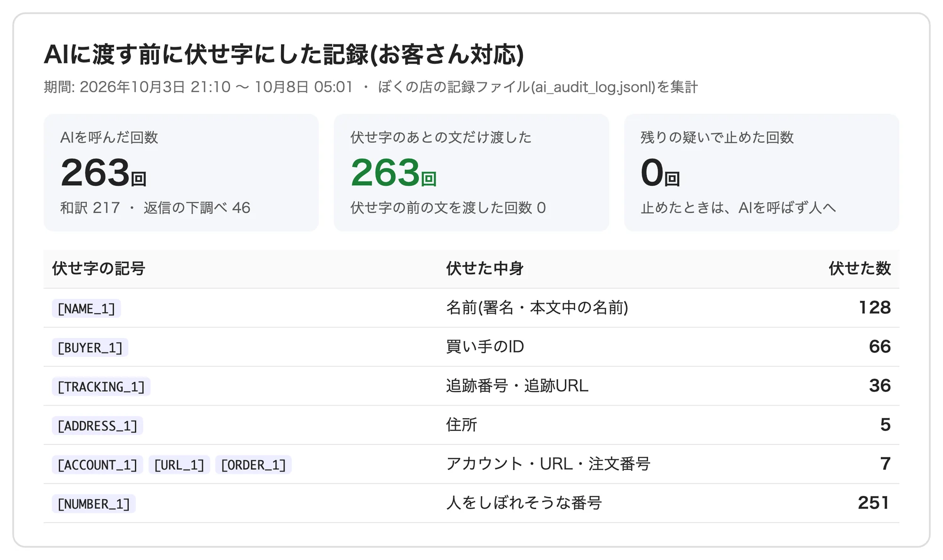Select the [ADDRESS_1] tag

pyautogui.click(x=98, y=426)
